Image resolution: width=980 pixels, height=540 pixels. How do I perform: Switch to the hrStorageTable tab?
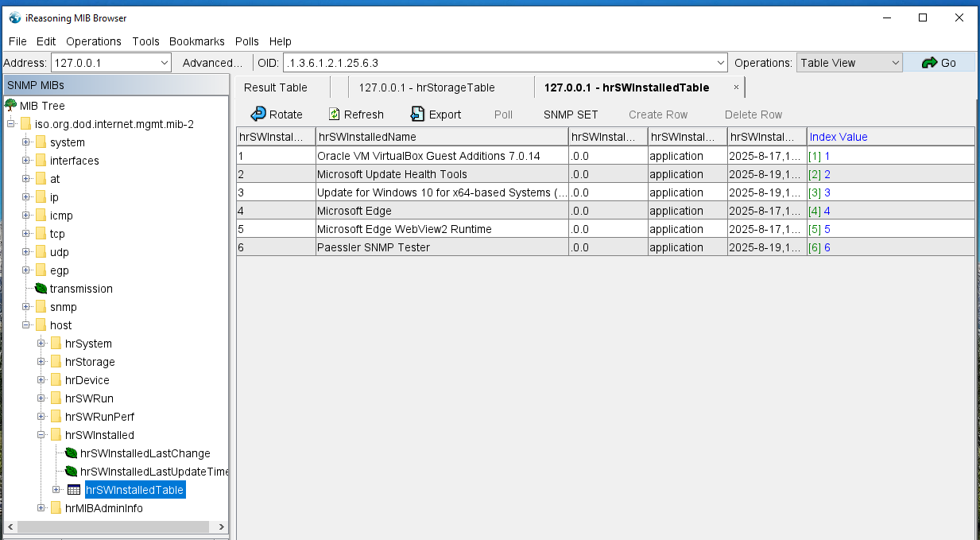[427, 87]
